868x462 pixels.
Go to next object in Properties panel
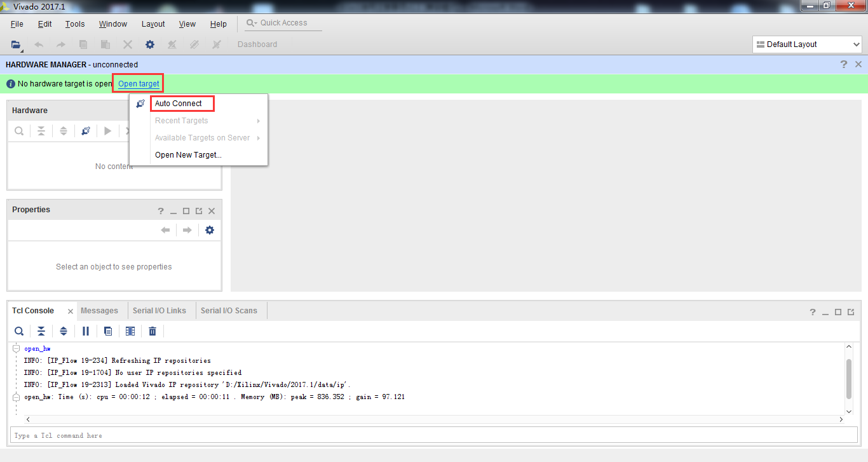(x=187, y=230)
